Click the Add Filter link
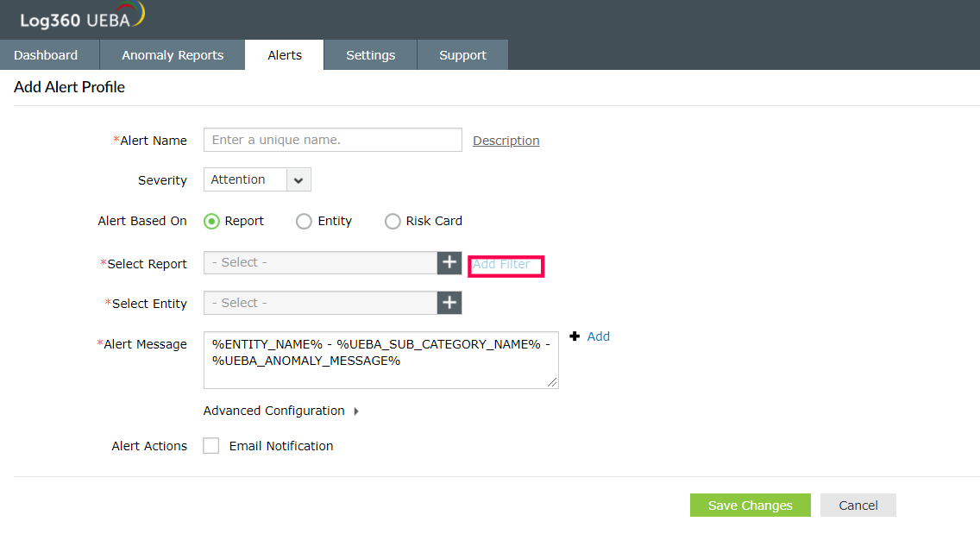This screenshot has width=980, height=559. pos(501,265)
